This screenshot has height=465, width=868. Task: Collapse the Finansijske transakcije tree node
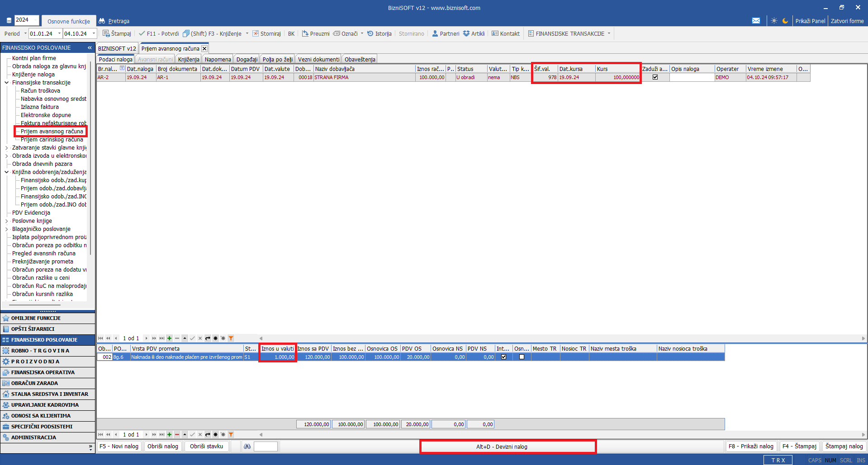tap(7, 83)
